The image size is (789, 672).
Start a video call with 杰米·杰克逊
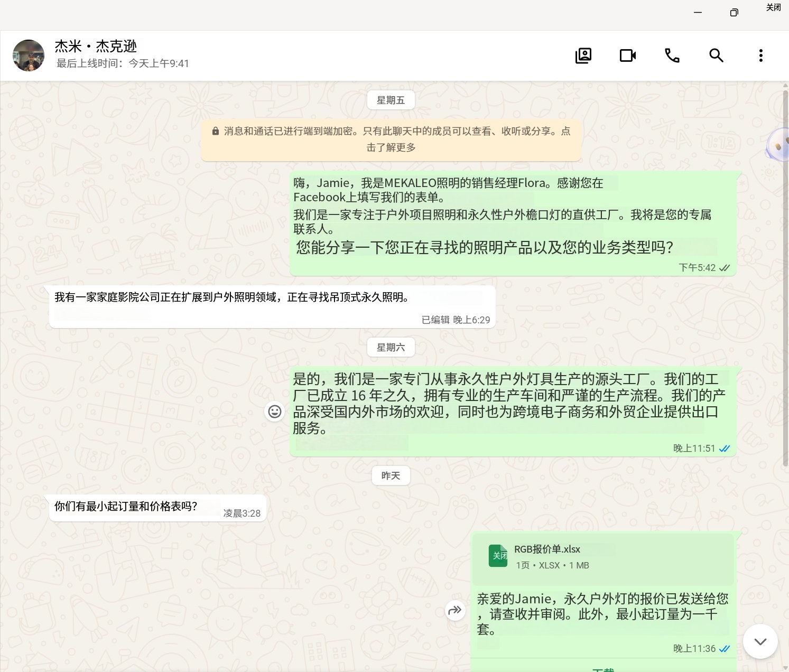627,55
